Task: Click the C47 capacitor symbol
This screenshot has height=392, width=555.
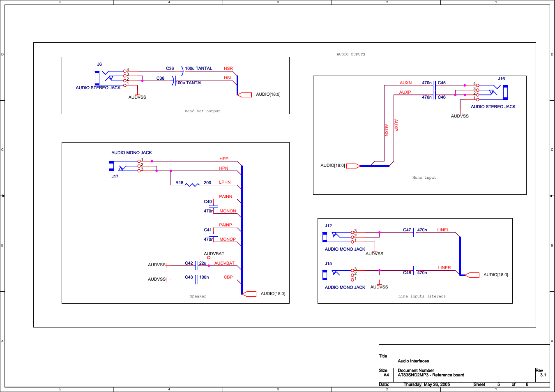Action: pos(415,233)
